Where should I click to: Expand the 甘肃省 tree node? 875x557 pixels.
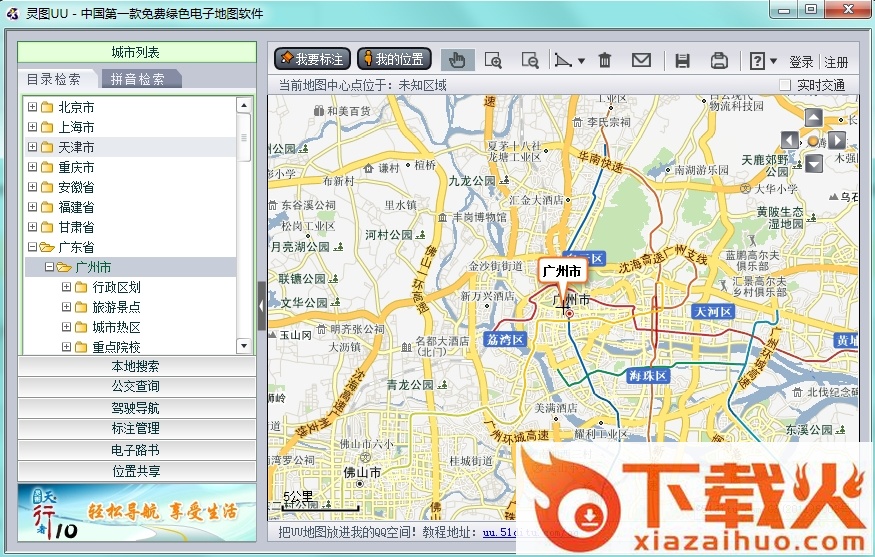point(32,227)
